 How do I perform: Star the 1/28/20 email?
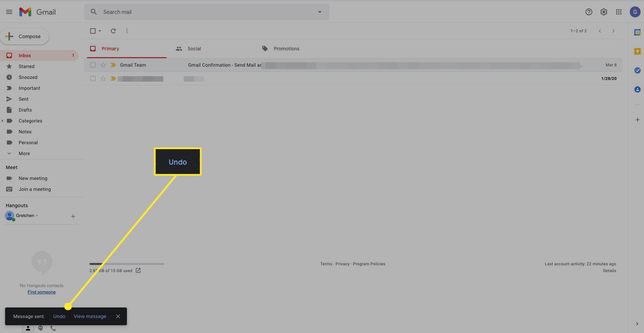point(103,79)
